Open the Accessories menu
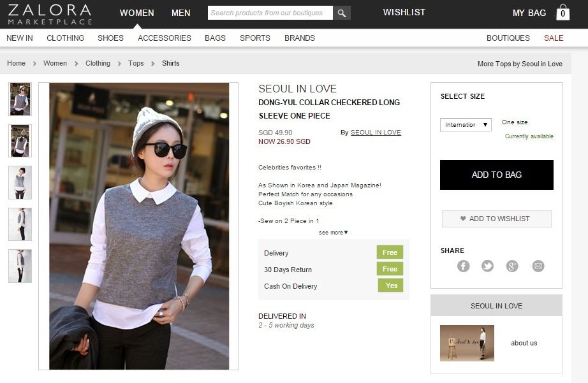 pos(165,38)
